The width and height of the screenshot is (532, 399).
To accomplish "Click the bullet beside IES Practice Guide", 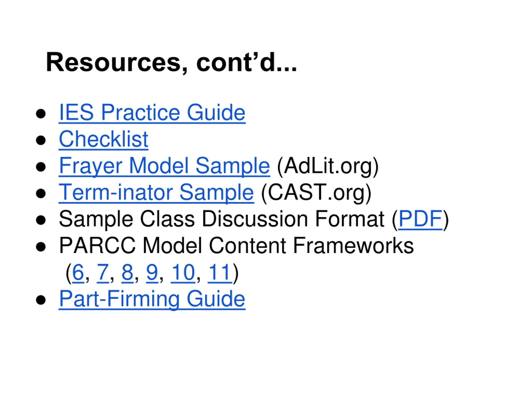I will tap(41, 113).
